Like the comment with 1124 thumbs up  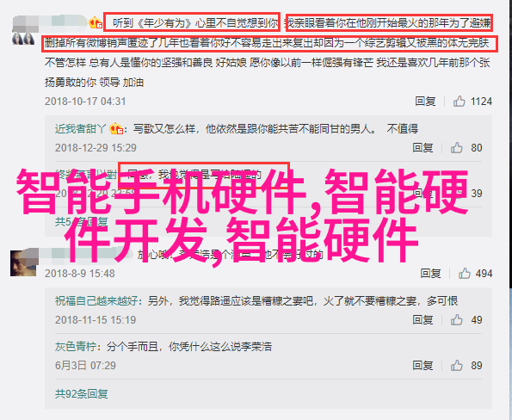459,102
